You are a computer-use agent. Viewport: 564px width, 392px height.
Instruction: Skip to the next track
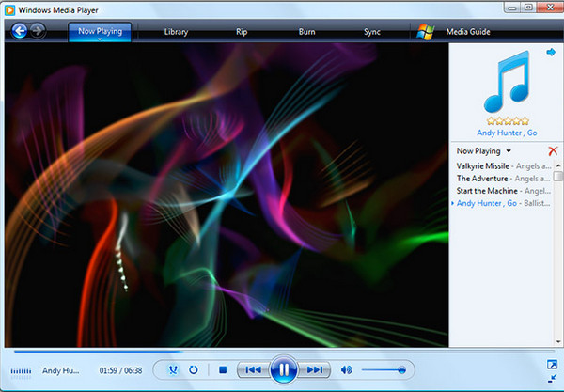click(x=314, y=369)
